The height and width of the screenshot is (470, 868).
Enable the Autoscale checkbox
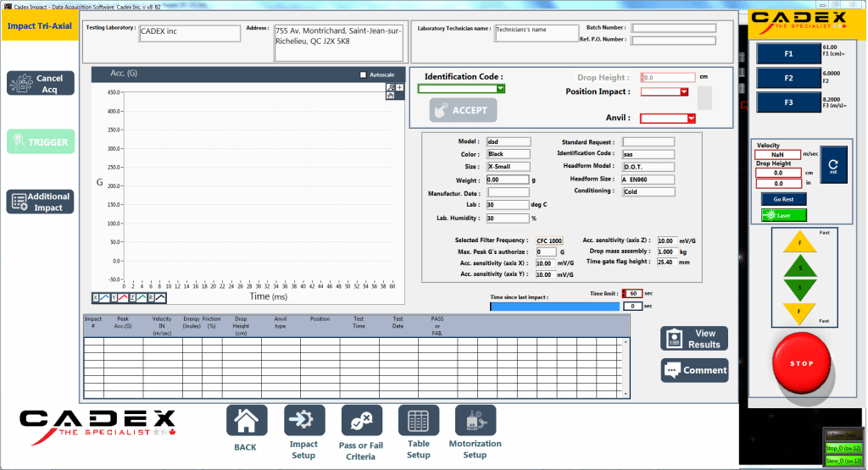coord(364,75)
